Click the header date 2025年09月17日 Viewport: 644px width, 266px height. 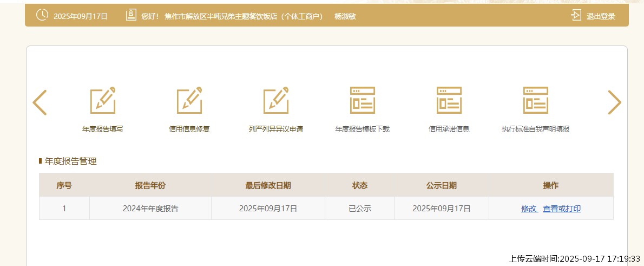coord(81,16)
